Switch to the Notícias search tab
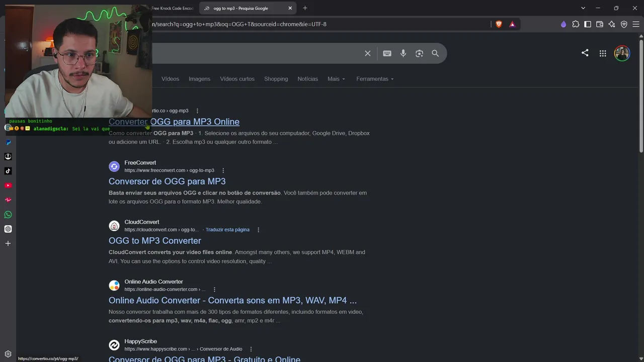 pos(307,79)
